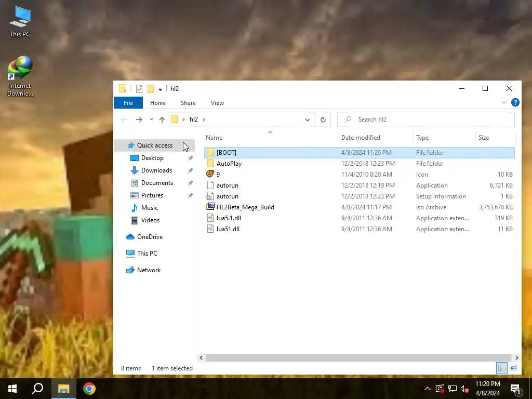Go up one folder level

pos(162,119)
